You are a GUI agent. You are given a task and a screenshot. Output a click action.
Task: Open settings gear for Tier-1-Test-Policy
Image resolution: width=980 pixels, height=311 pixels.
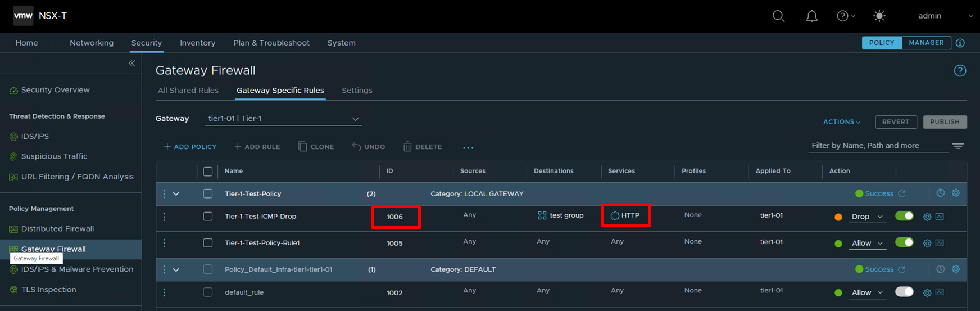(x=956, y=193)
